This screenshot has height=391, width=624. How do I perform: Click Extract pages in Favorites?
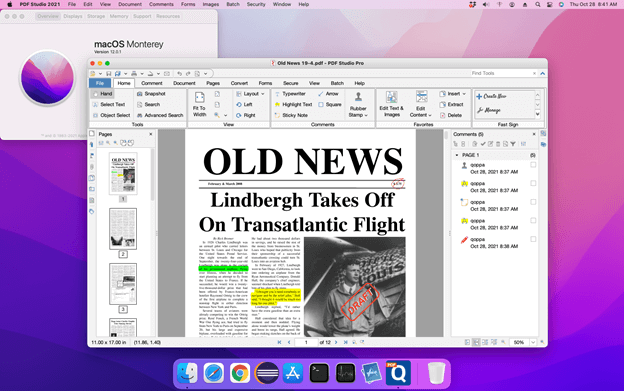pos(451,105)
